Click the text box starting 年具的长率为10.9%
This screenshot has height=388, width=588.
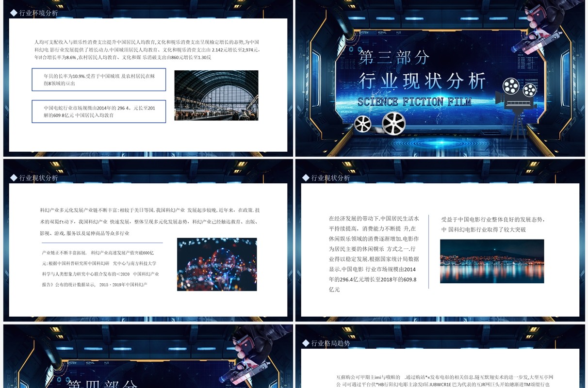tap(99, 80)
